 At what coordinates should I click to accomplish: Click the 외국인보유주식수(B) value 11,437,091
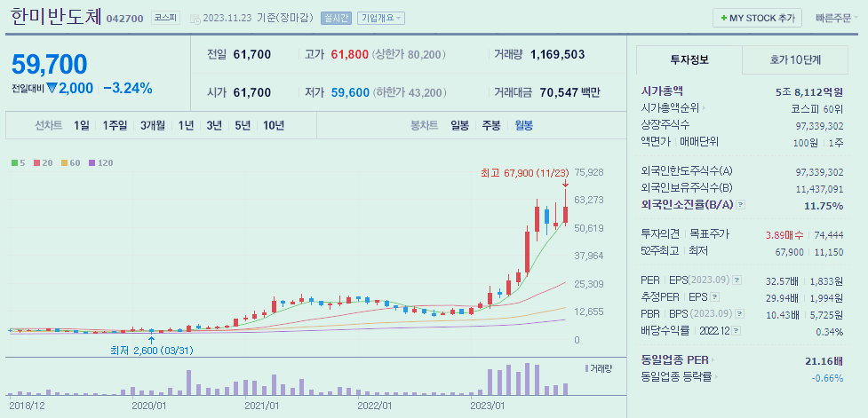[819, 188]
